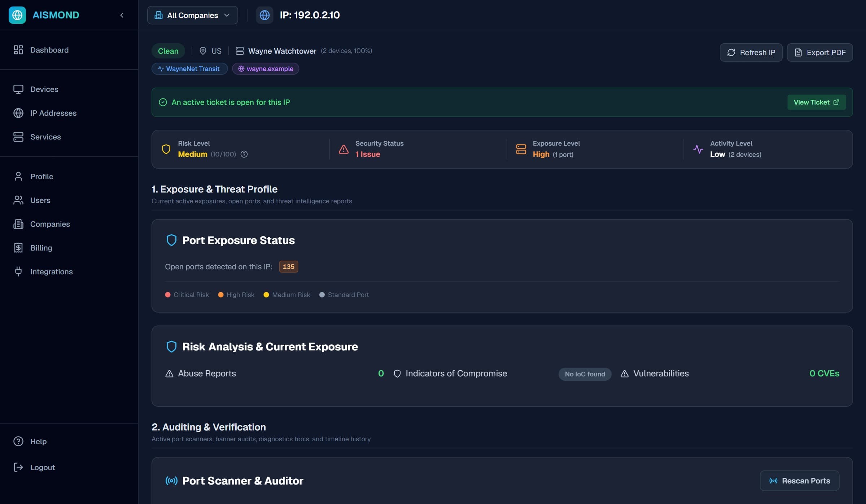The width and height of the screenshot is (866, 504).
Task: Click the View Ticket button
Action: (x=817, y=102)
